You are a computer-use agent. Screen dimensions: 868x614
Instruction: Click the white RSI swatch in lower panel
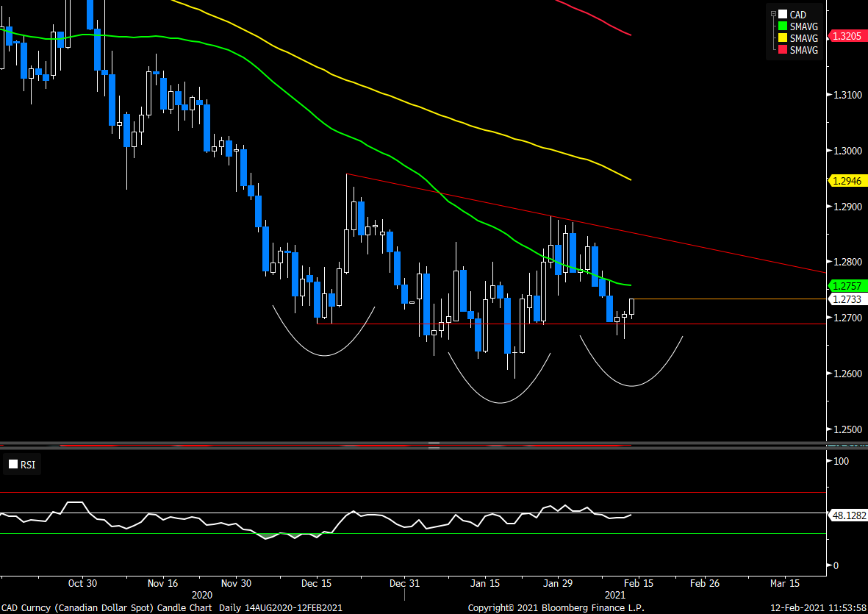pyautogui.click(x=13, y=465)
